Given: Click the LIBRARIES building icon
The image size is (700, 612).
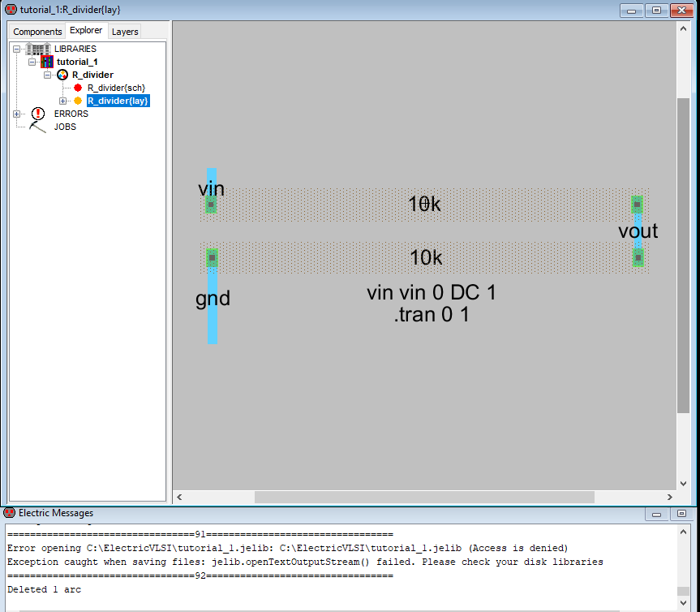Looking at the screenshot, I should 38,49.
